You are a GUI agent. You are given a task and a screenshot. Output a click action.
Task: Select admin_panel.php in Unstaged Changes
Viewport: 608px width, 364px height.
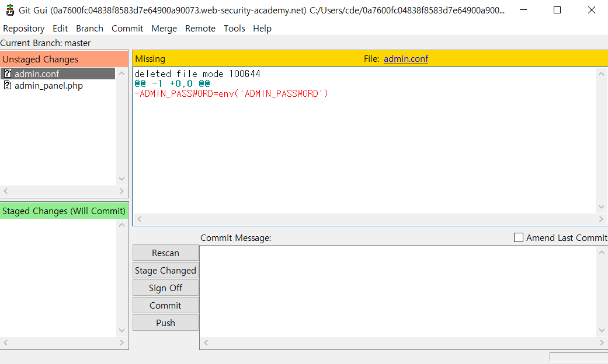[x=48, y=86]
